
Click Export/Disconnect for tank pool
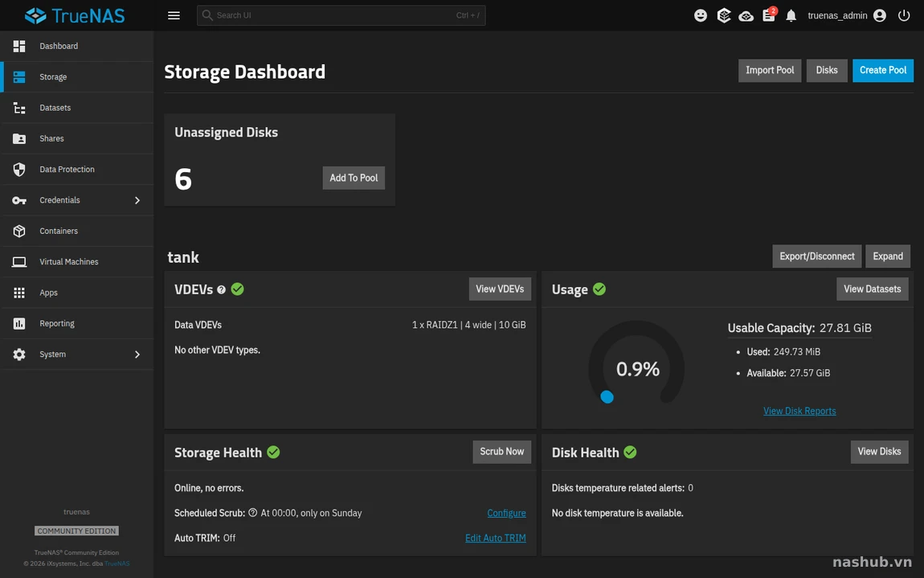pos(817,256)
